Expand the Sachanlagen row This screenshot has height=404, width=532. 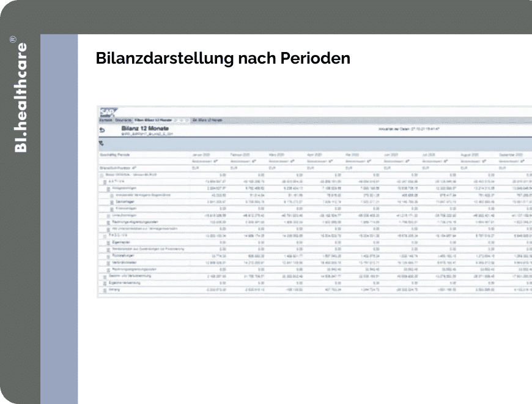coord(112,203)
